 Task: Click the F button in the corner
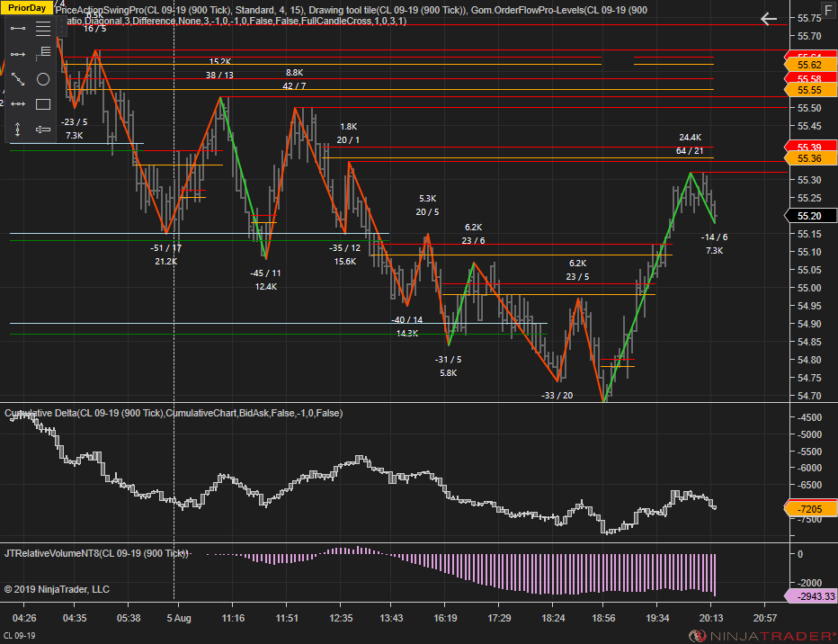pos(828,10)
